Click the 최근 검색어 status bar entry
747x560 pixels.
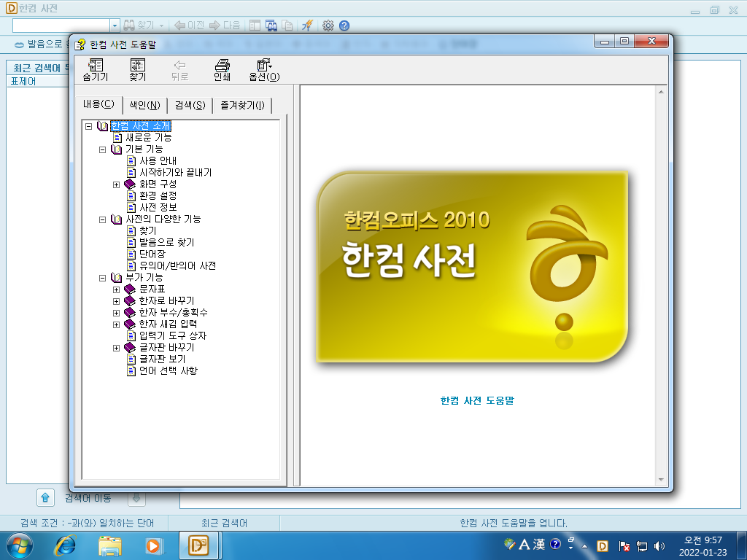click(x=225, y=524)
